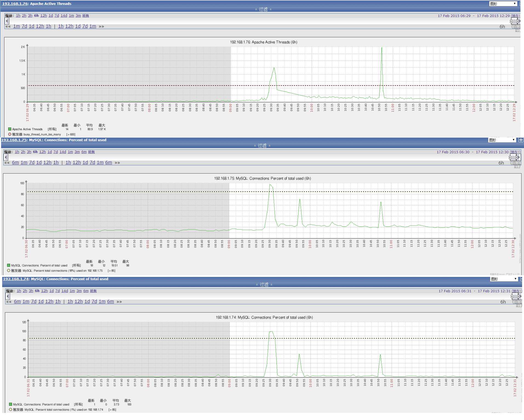Click Apache spike peak near 10:50
The width and height of the screenshot is (524, 420).
(382, 48)
